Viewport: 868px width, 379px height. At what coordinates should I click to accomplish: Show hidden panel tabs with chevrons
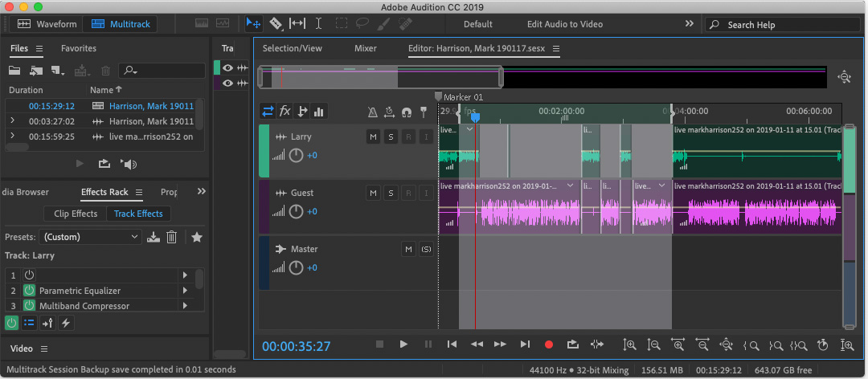pyautogui.click(x=202, y=191)
